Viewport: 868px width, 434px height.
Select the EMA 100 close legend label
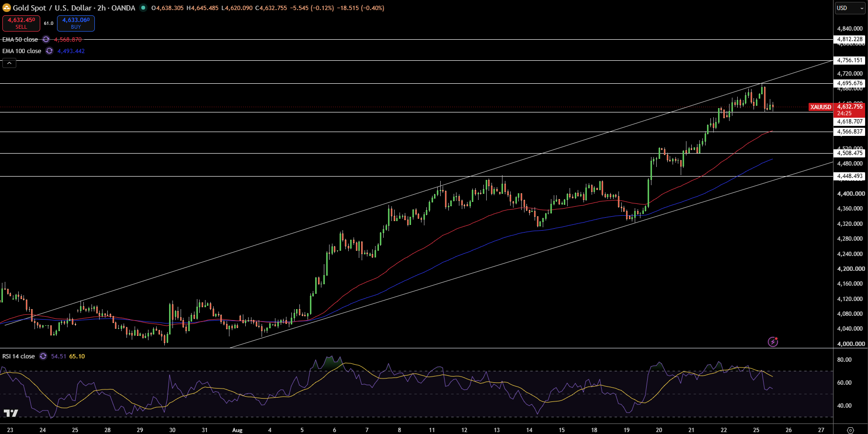22,51
